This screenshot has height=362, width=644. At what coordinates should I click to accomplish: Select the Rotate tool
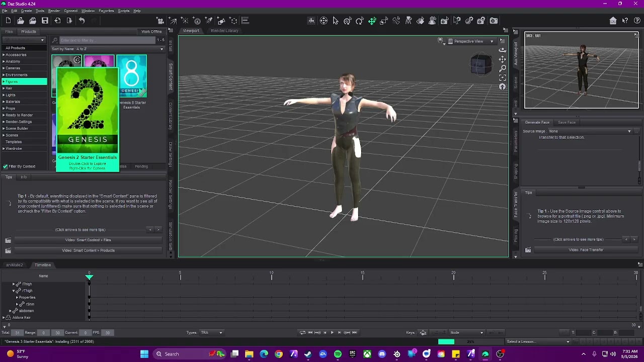point(360,21)
